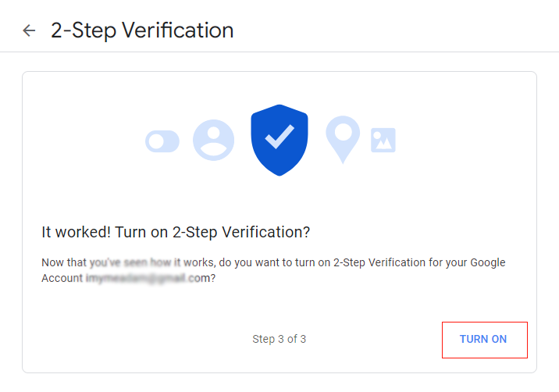Go back using the left arrow
The image size is (559, 392).
click(29, 30)
